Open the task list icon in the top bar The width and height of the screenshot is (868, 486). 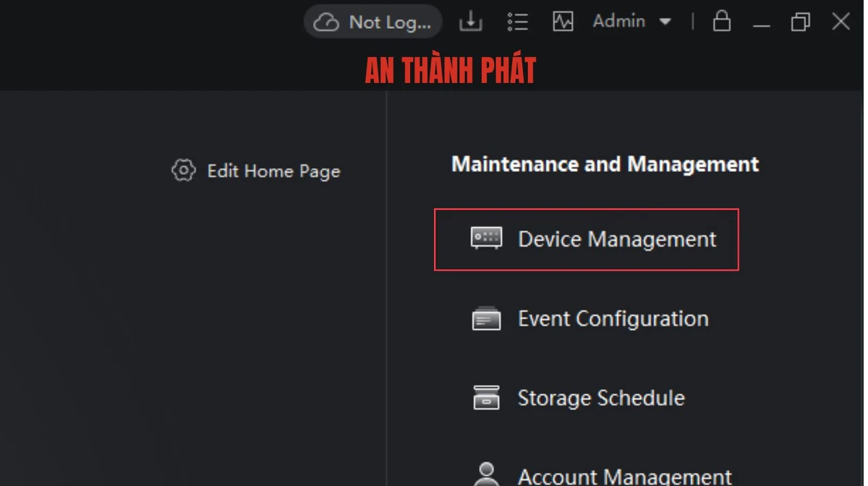(x=517, y=22)
